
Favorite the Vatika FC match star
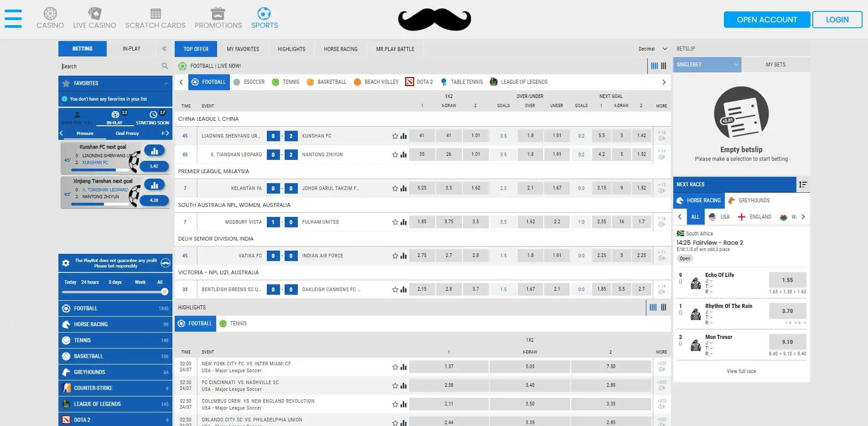(395, 256)
